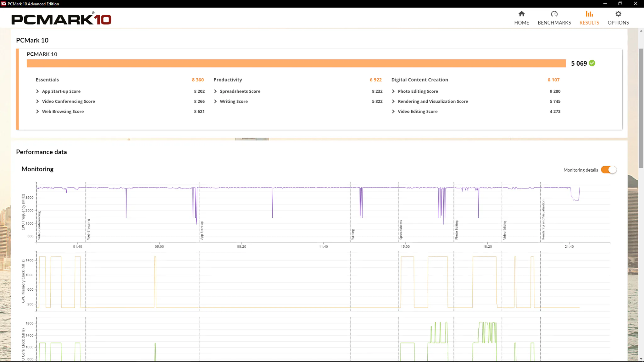Click the Performance data heading
The image size is (644, 362).
click(42, 152)
